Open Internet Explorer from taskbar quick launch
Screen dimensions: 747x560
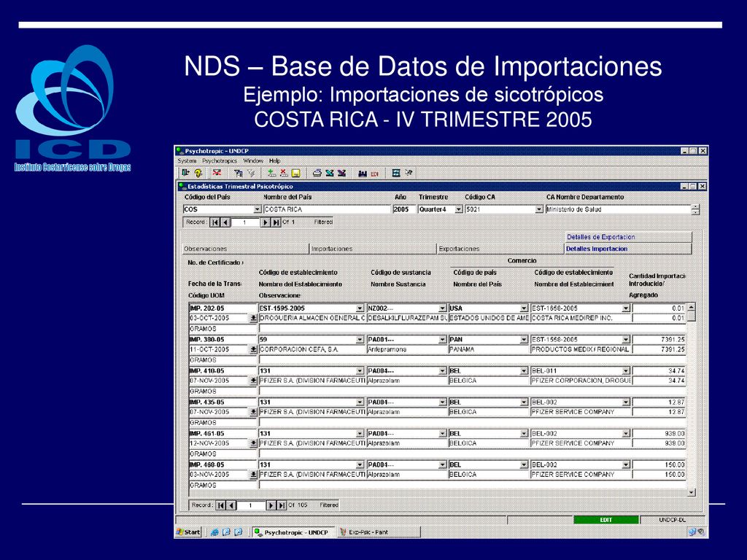coord(214,532)
